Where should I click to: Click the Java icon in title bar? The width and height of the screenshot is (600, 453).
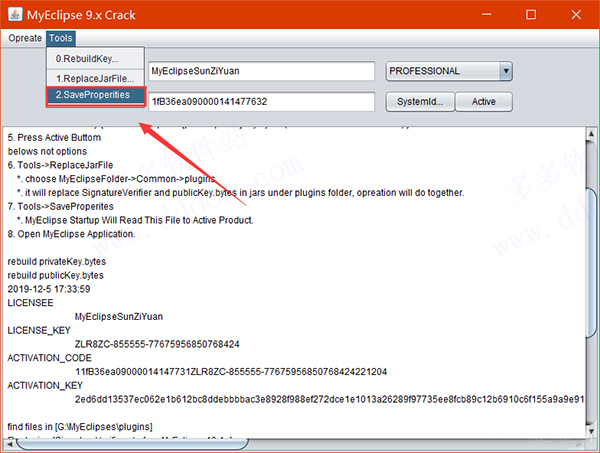(15, 15)
